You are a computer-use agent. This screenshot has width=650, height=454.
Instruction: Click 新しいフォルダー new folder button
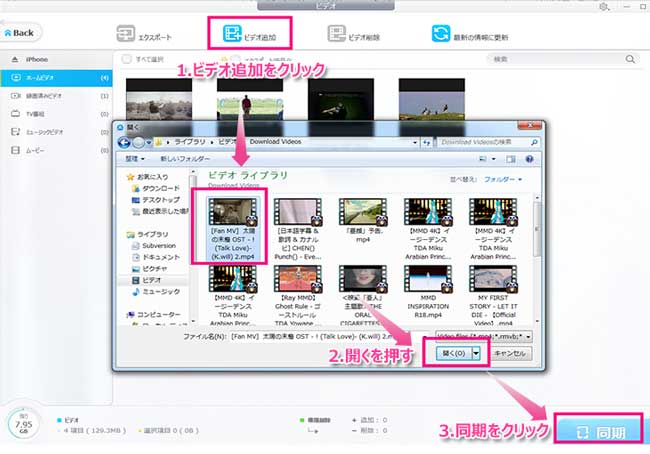point(185,159)
